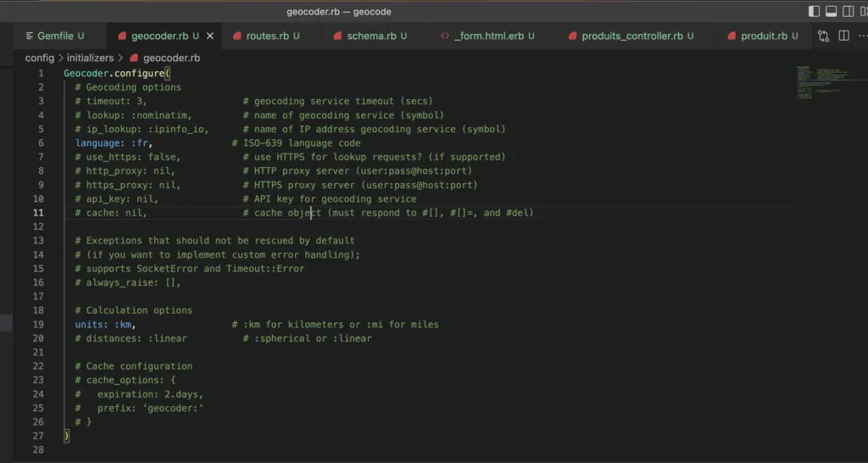
Task: Click the HTML icon on _form.html.erb tab
Action: pos(444,36)
